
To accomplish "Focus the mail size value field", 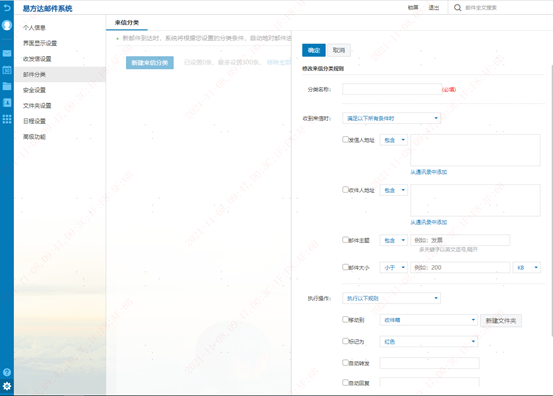I will [460, 268].
